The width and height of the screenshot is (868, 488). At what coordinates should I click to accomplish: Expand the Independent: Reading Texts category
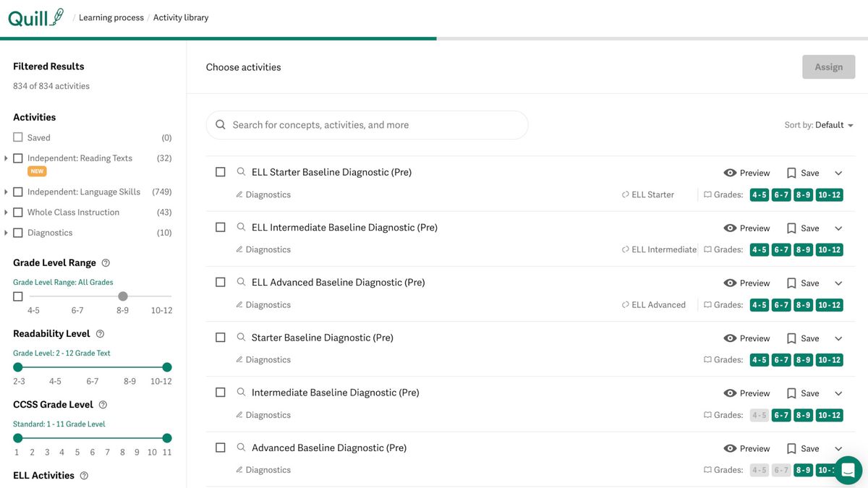pyautogui.click(x=7, y=158)
